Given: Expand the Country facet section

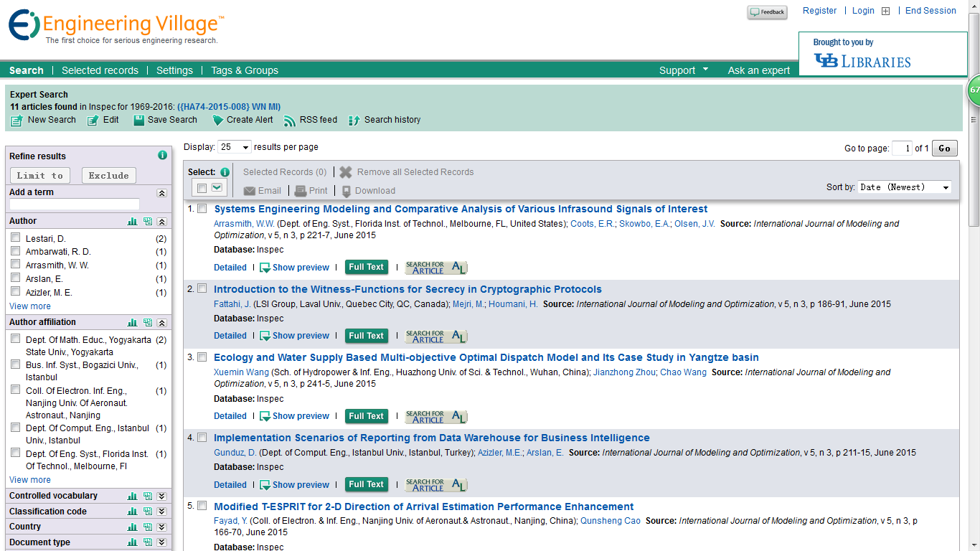Looking at the screenshot, I should [x=162, y=527].
